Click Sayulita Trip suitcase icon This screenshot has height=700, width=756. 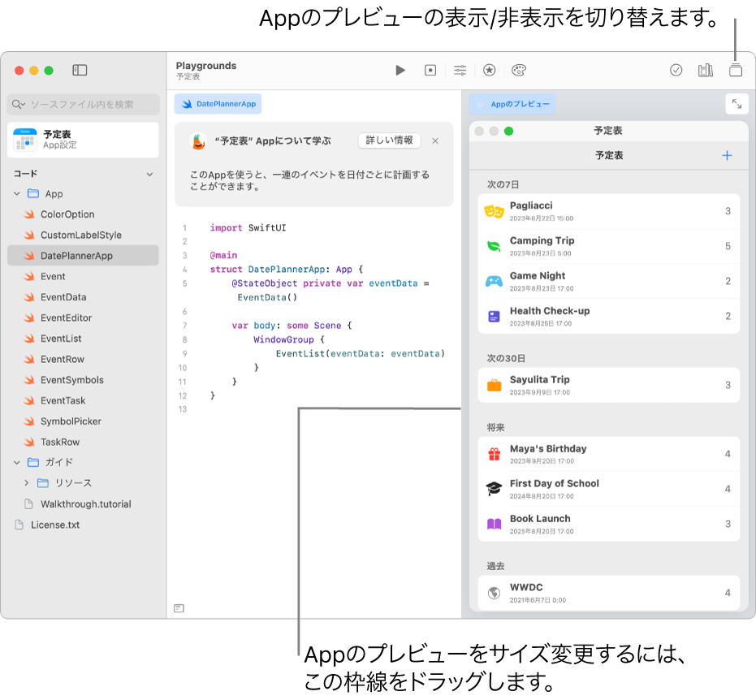(495, 385)
